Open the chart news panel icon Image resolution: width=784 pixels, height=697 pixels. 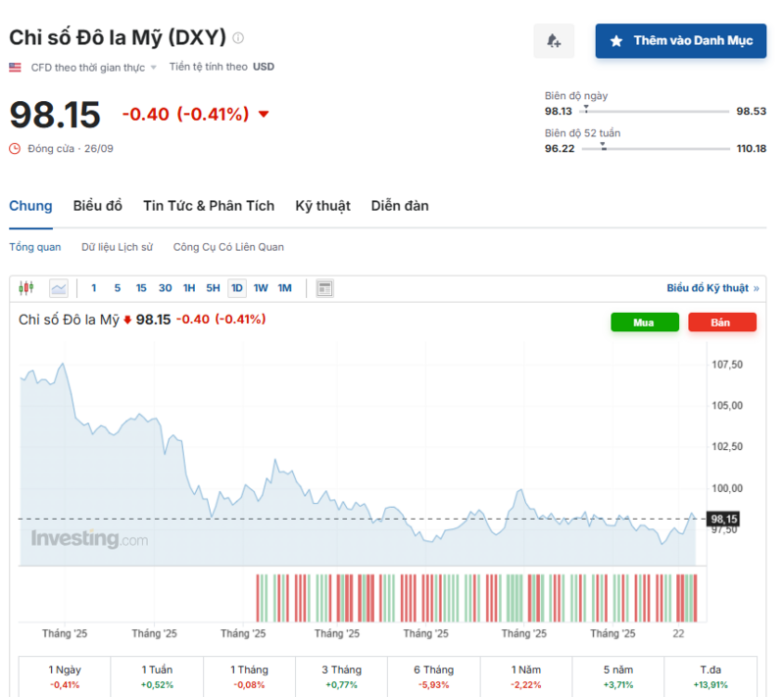325,288
